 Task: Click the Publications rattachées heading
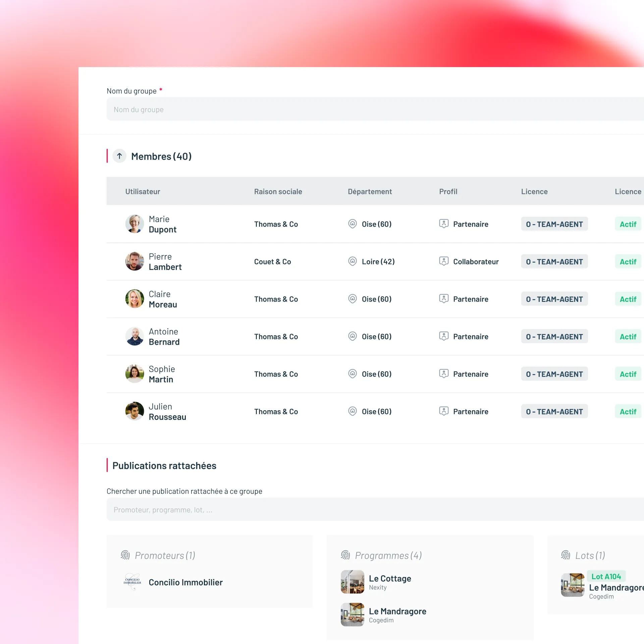[x=164, y=466]
